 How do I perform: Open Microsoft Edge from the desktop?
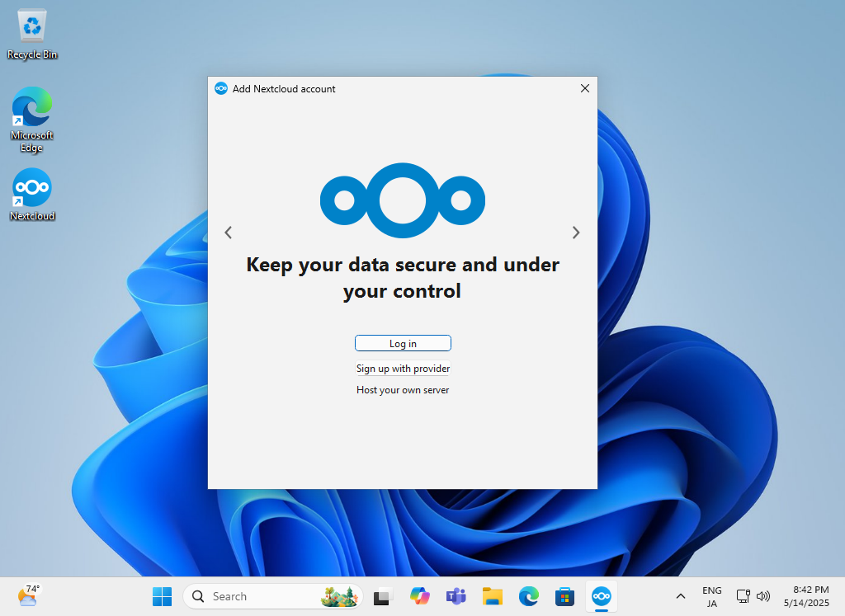click(31, 110)
